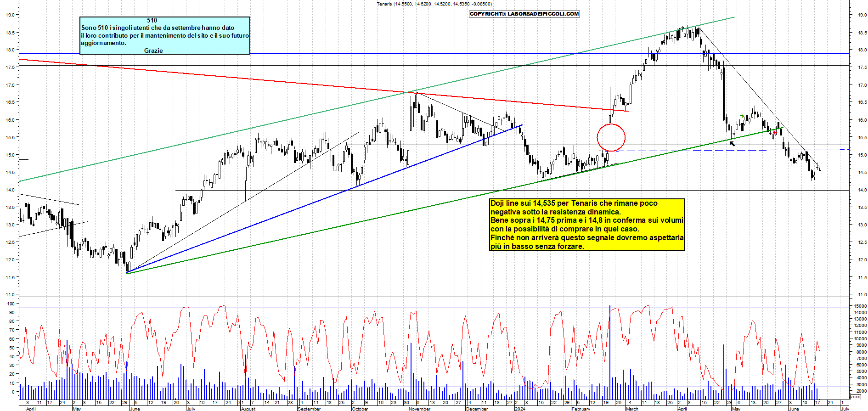Click the 'February' label on the time axis
868x411 pixels.
pyautogui.click(x=581, y=409)
